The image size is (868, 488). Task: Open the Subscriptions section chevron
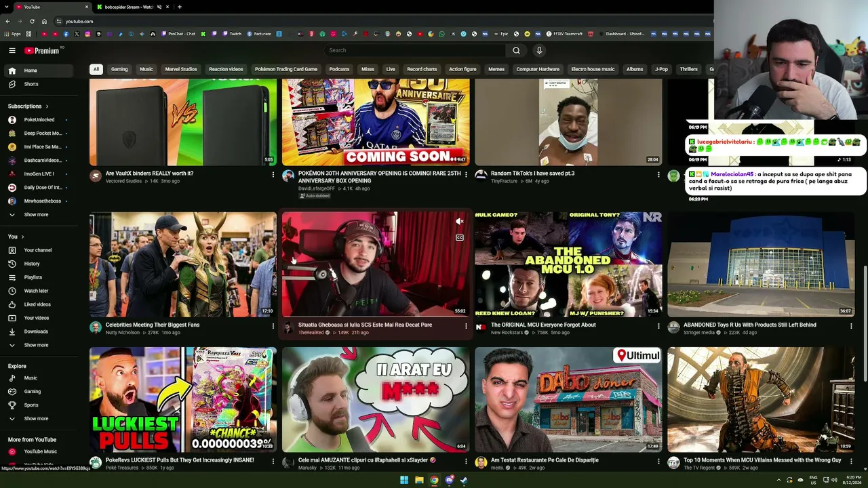click(x=47, y=106)
